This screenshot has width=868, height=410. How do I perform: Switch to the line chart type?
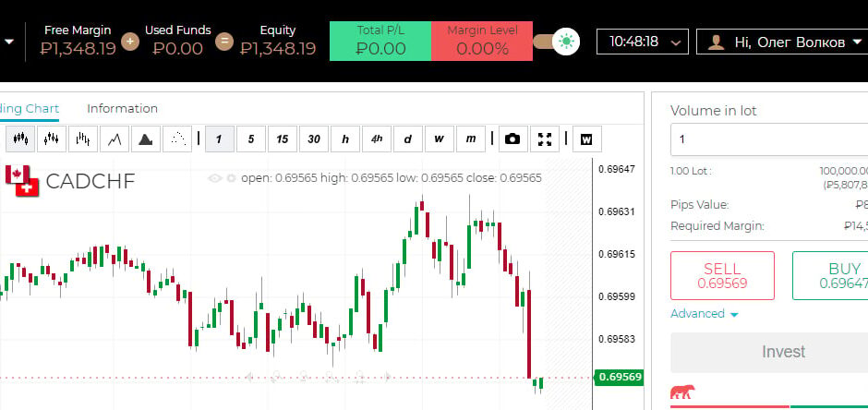coord(115,139)
